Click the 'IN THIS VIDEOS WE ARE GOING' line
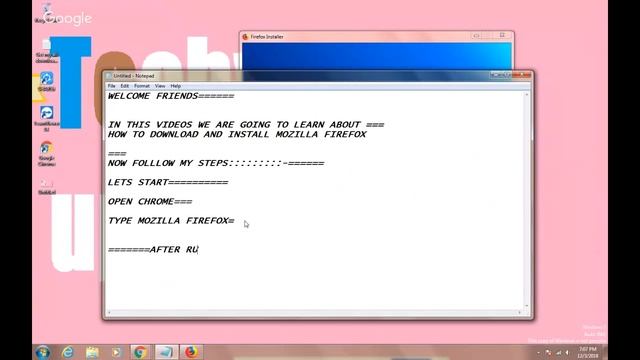640x360 pixels. (x=246, y=124)
